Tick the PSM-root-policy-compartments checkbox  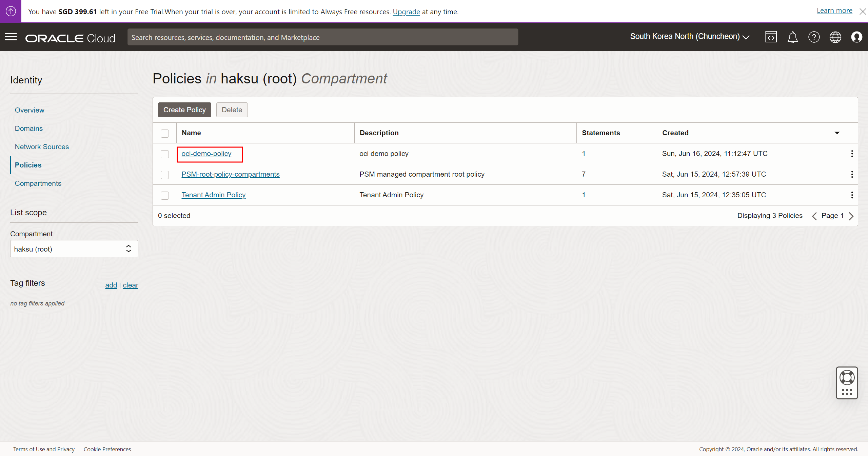point(165,175)
